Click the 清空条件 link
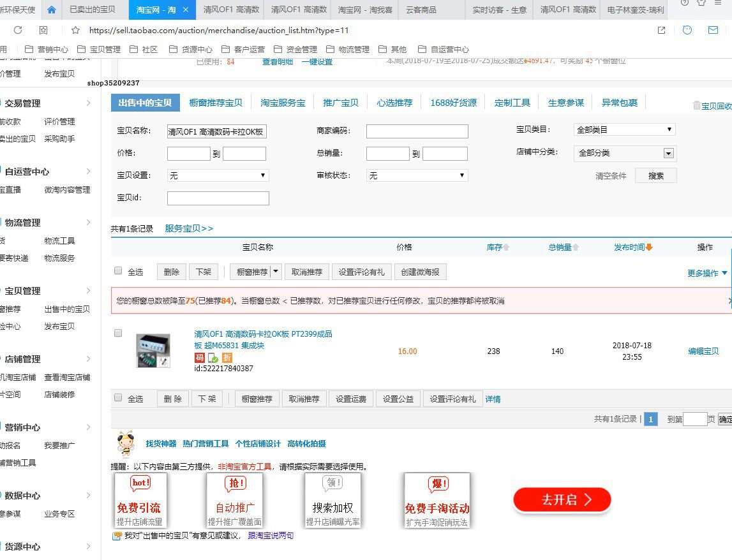Viewport: 732px width, 560px height. click(x=611, y=176)
